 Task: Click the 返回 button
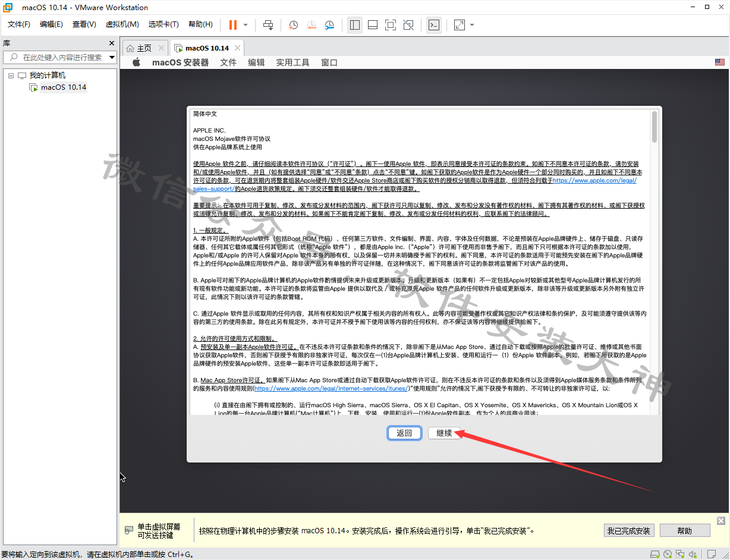404,433
